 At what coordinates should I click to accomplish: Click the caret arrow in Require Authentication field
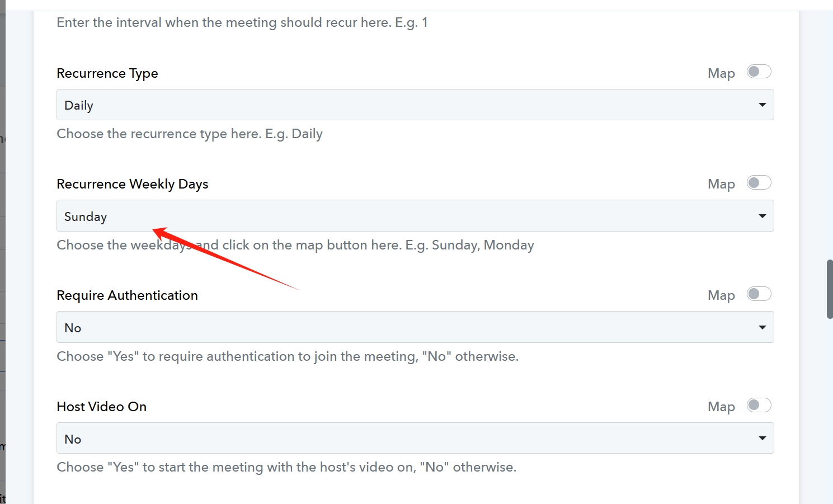(762, 328)
